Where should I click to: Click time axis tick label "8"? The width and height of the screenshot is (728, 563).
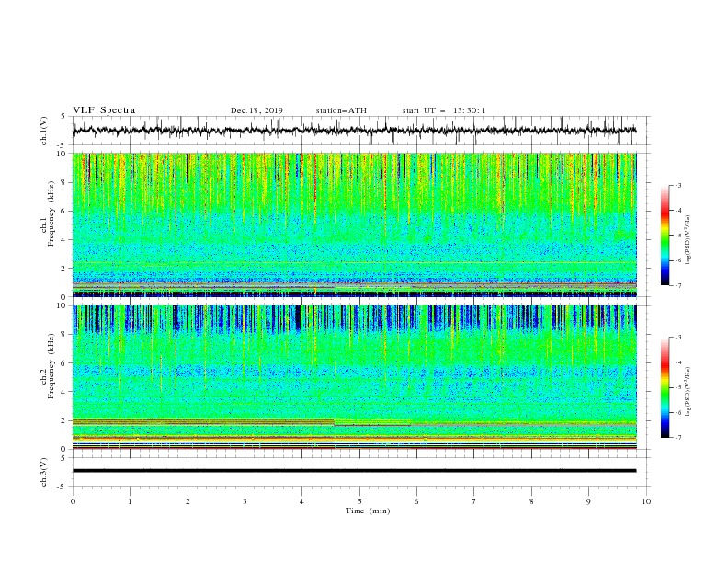click(x=531, y=501)
